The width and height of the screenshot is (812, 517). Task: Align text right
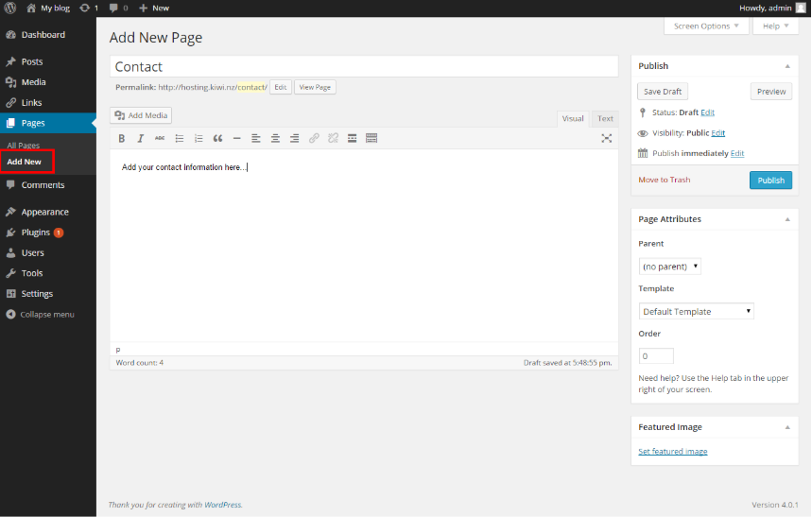(x=294, y=138)
